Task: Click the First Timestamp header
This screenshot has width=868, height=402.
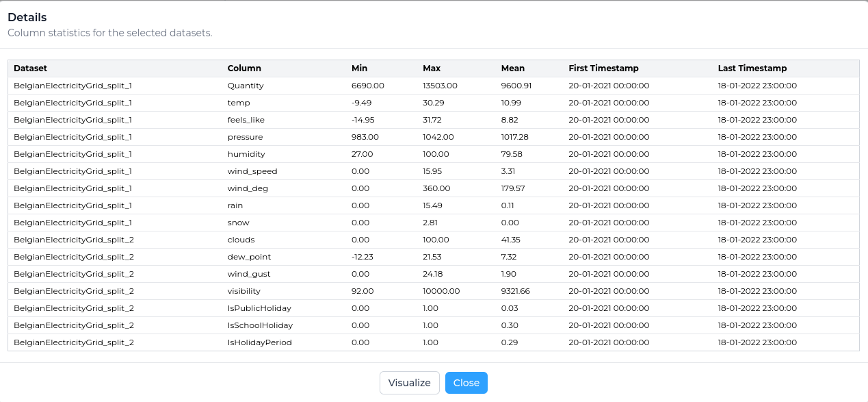Action: 603,68
